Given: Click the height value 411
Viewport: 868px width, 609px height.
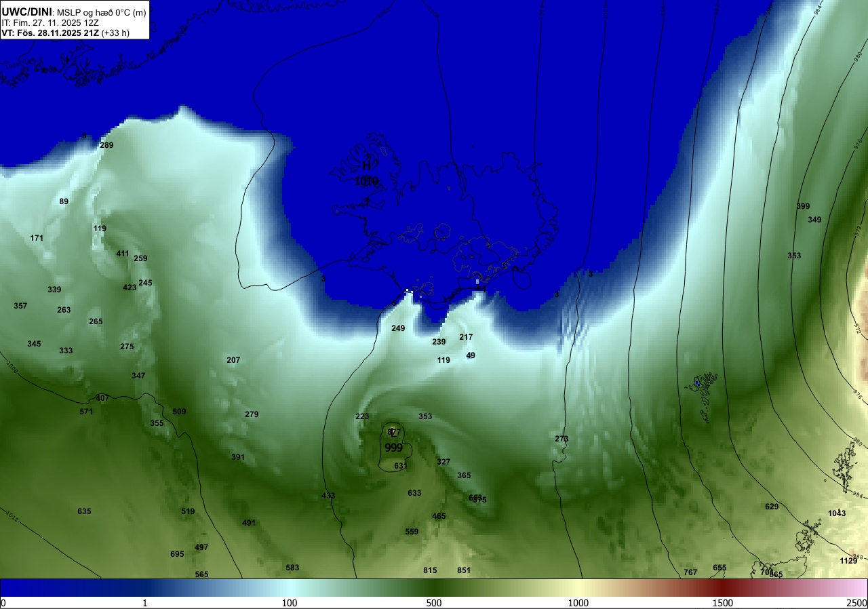Looking at the screenshot, I should (x=122, y=254).
